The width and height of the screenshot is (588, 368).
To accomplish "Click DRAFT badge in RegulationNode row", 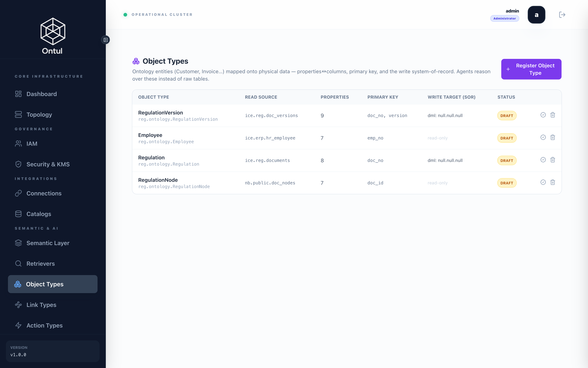I will click(507, 183).
